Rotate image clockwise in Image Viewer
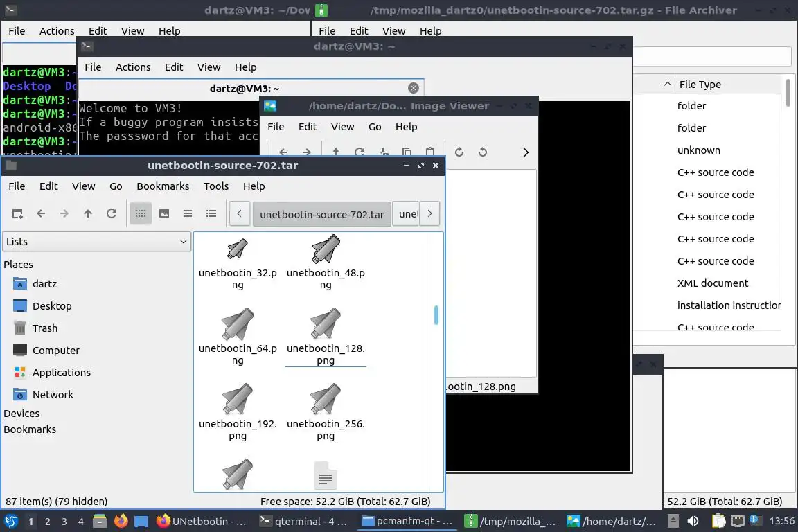 pyautogui.click(x=459, y=152)
